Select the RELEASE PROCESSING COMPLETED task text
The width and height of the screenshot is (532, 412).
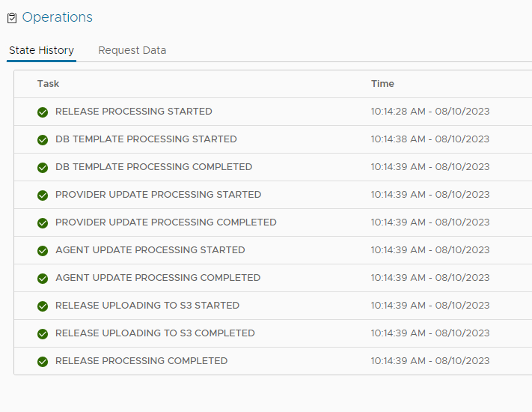[x=141, y=361]
